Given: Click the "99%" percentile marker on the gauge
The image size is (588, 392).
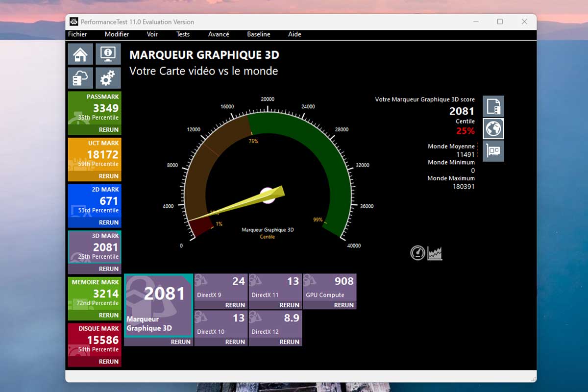Looking at the screenshot, I should [x=318, y=220].
